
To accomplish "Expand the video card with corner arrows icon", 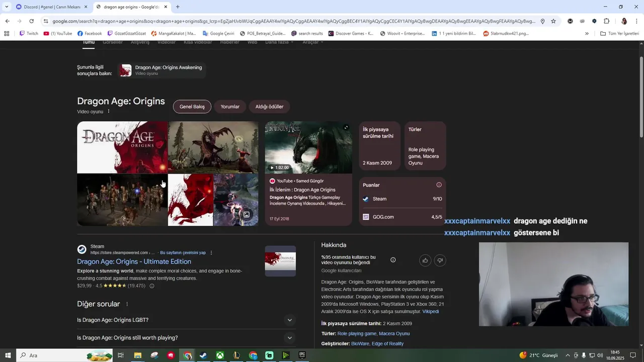I will [346, 128].
